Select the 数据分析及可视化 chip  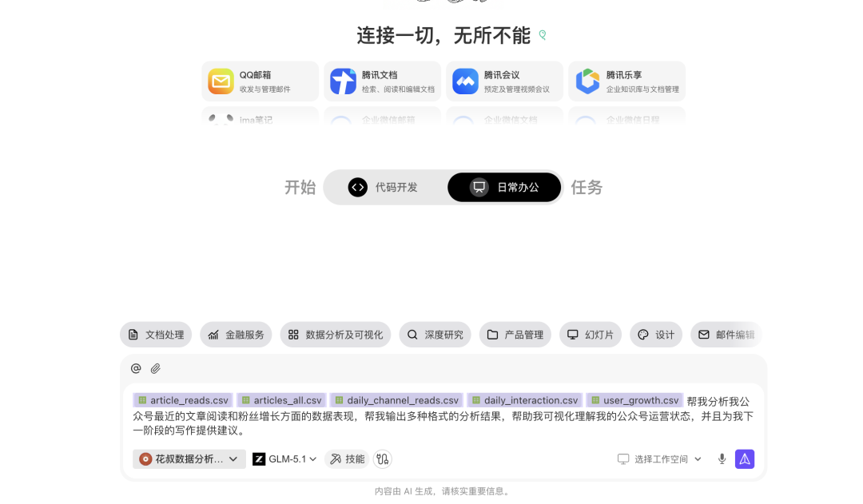[335, 335]
